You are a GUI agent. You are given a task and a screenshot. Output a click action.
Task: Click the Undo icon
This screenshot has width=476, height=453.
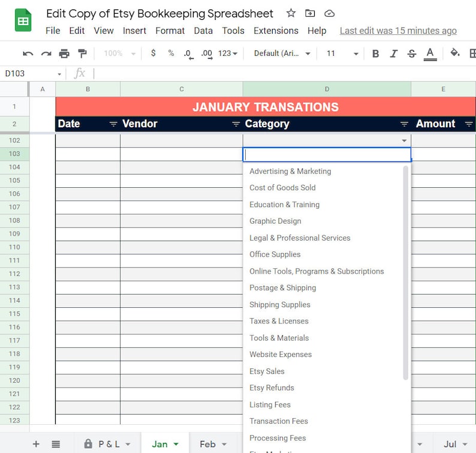tap(28, 54)
